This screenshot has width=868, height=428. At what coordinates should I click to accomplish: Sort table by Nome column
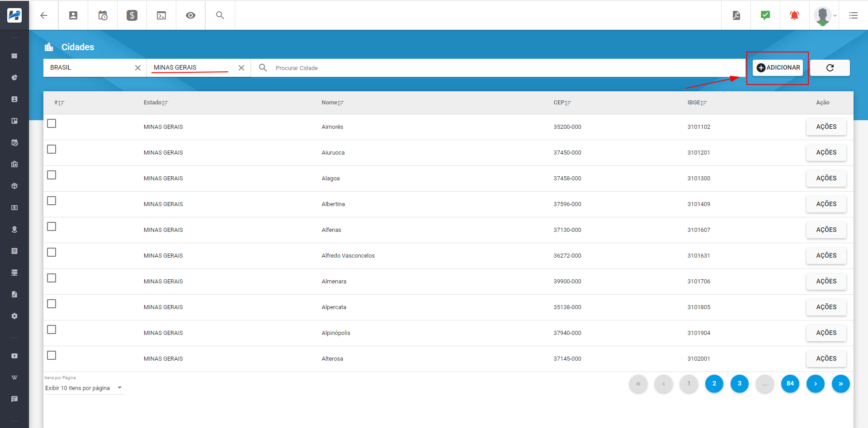(x=333, y=103)
